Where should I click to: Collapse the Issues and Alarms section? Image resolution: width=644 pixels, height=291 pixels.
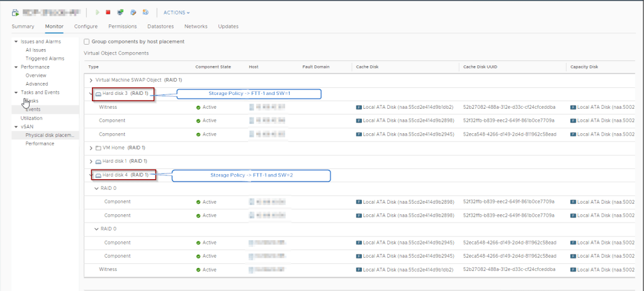[x=16, y=41]
